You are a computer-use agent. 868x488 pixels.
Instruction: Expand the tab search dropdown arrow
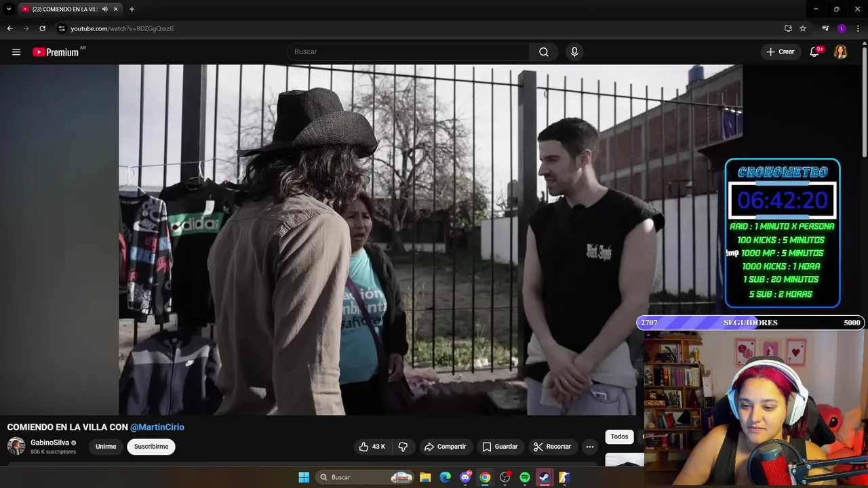(9, 9)
